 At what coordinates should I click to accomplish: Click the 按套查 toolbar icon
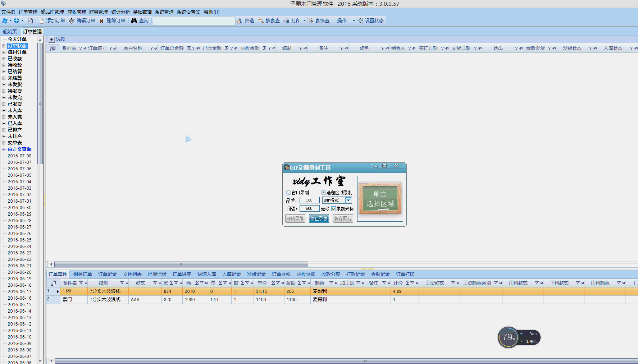tap(260, 21)
